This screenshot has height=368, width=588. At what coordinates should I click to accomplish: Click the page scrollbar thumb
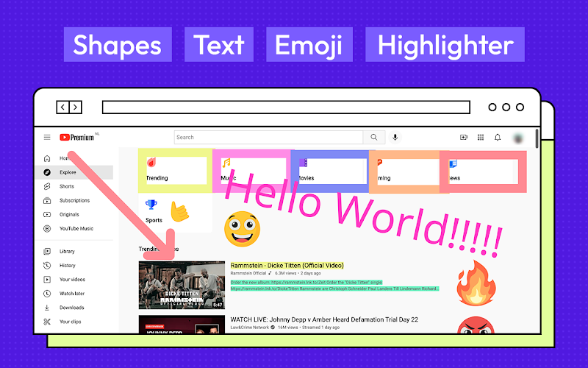click(537, 138)
